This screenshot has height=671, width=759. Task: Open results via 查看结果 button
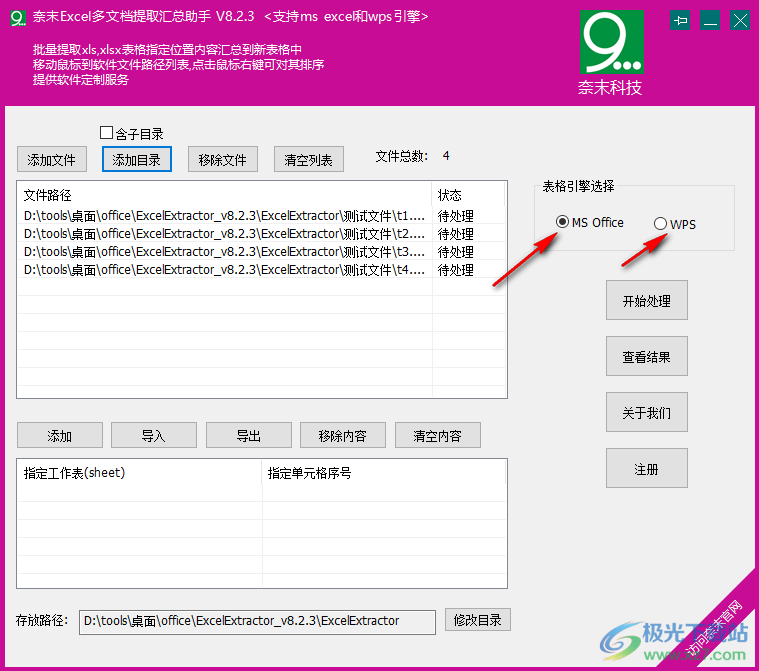[x=646, y=356]
